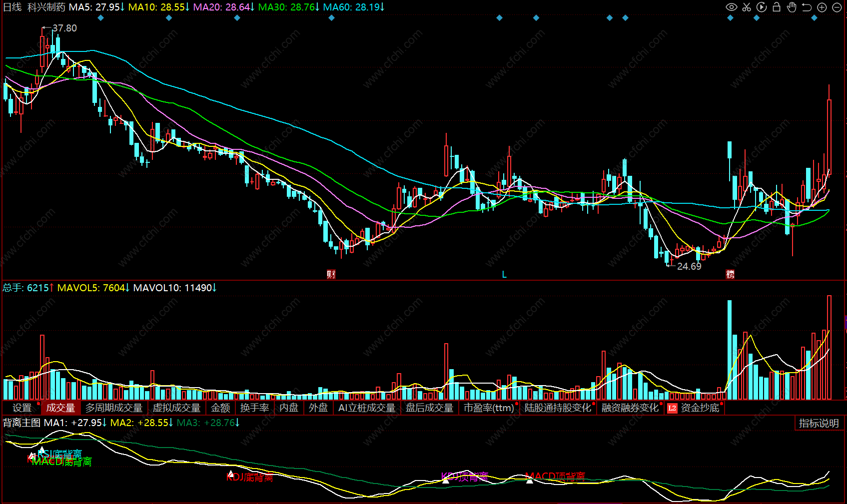Open the 虚拟成交量 tab

click(176, 408)
